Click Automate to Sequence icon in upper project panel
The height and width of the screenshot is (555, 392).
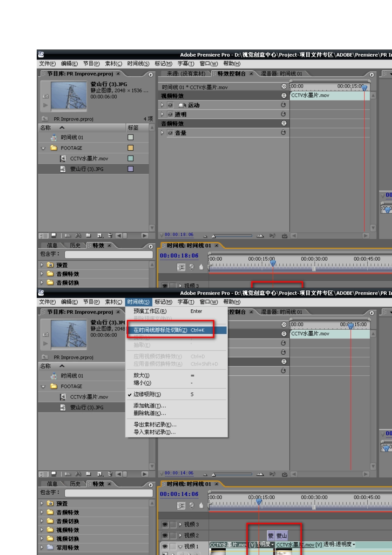pos(68,236)
